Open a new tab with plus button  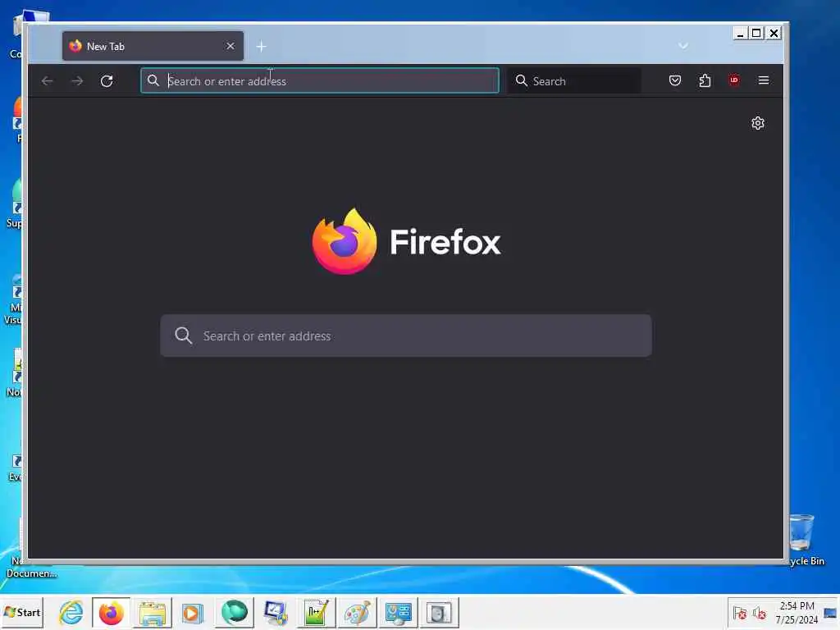point(261,47)
